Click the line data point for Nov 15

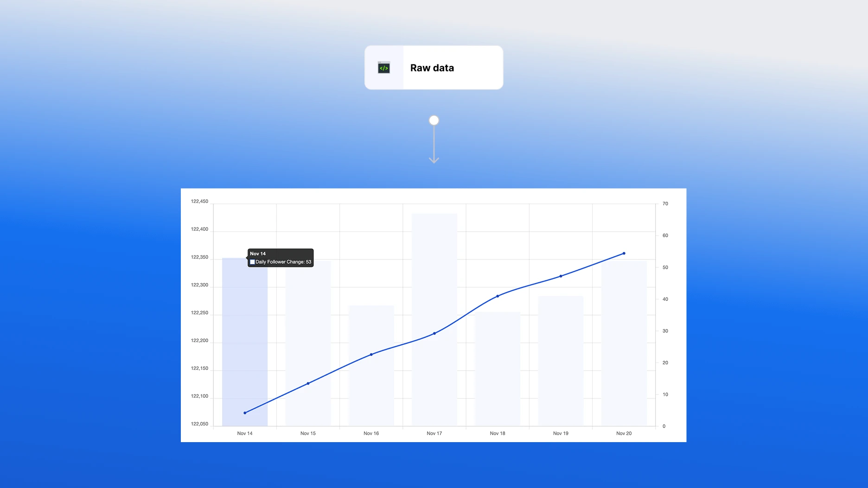308,383
